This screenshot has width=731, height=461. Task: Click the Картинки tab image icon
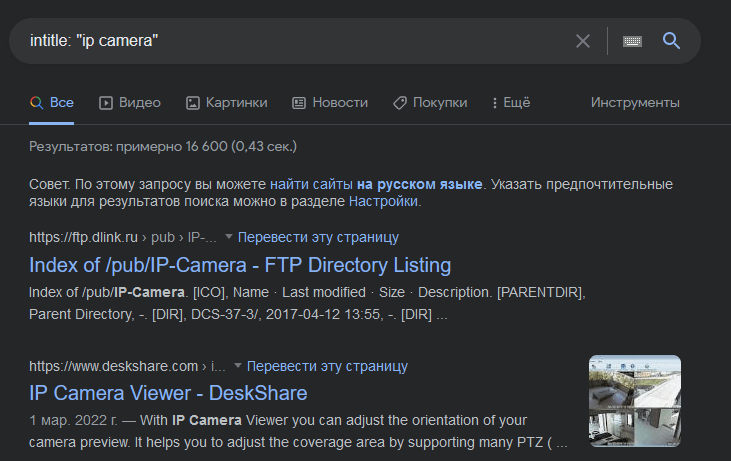193,102
